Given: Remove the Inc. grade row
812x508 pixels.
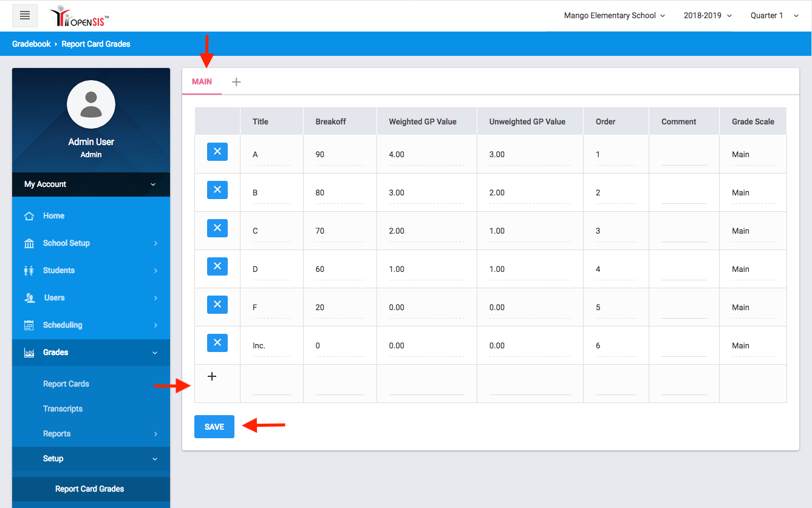Looking at the screenshot, I should point(217,343).
